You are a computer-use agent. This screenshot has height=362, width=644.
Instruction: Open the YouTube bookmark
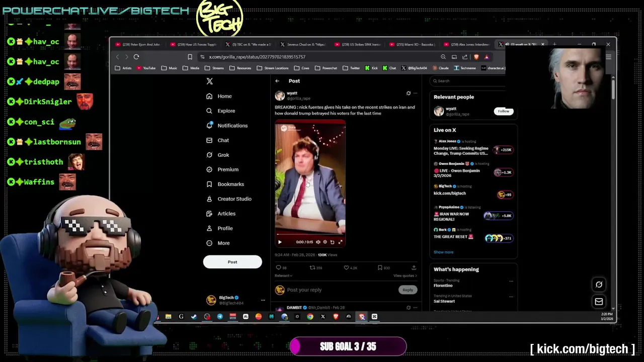coord(146,68)
